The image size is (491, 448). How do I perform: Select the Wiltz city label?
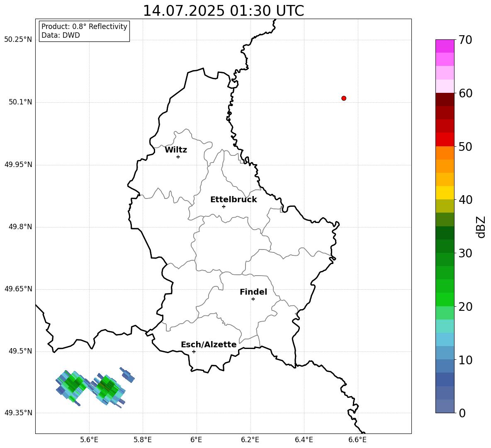[176, 150]
